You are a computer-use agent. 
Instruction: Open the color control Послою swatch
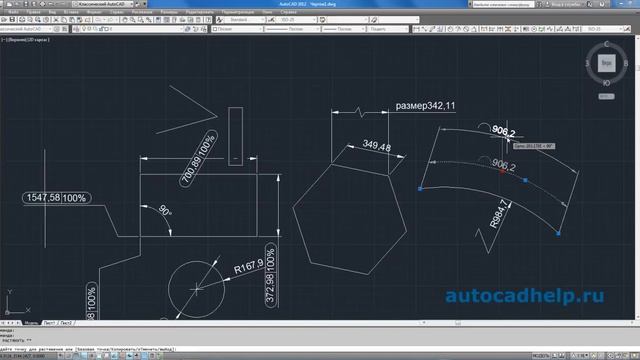[215, 29]
